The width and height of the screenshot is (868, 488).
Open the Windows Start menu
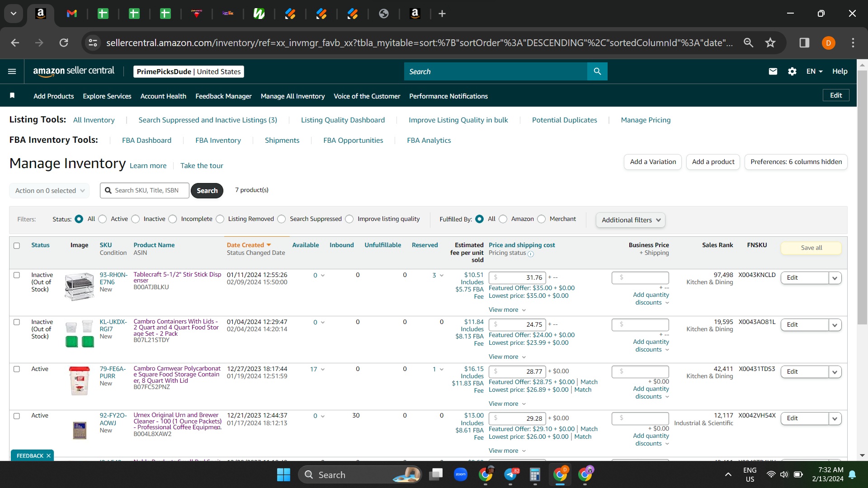point(283,474)
